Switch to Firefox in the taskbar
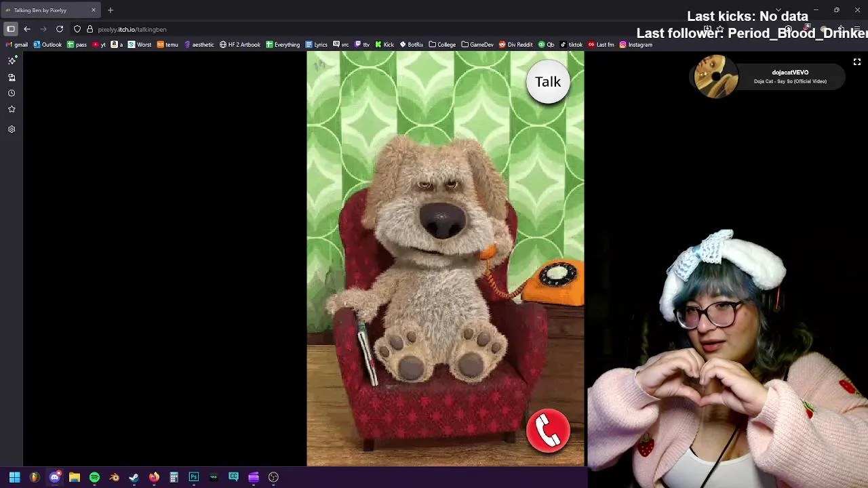 point(154,477)
